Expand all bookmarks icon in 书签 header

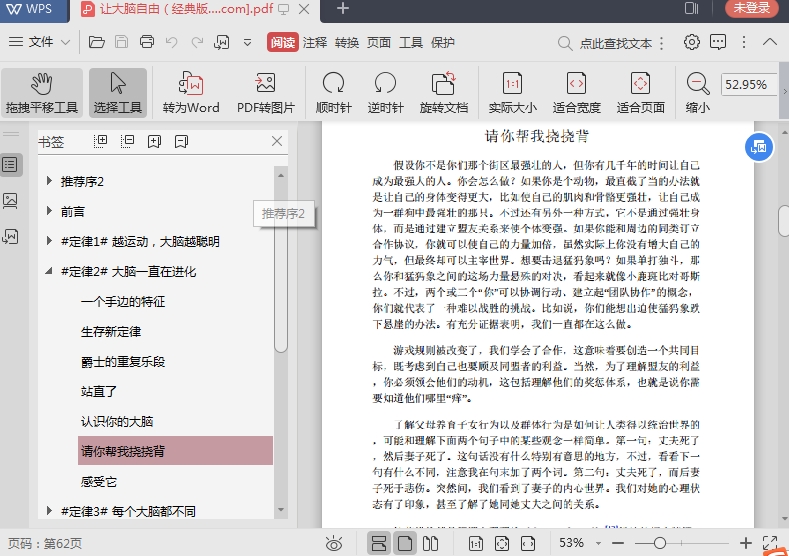101,141
